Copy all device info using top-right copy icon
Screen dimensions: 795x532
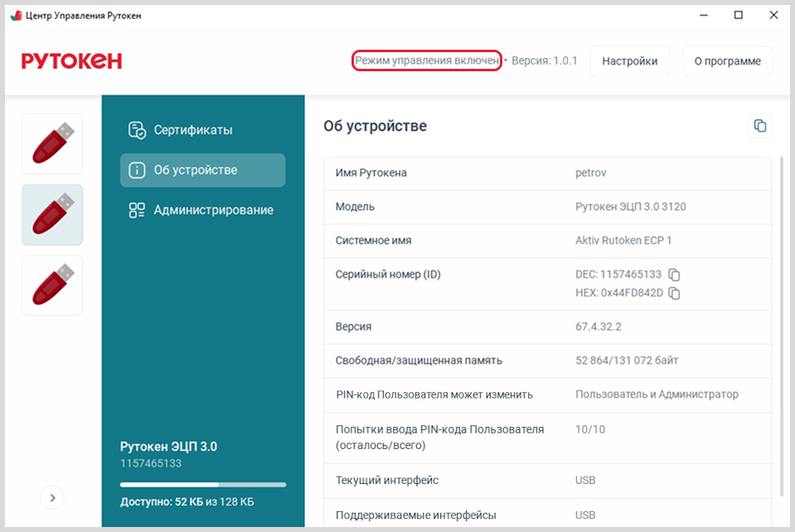759,126
